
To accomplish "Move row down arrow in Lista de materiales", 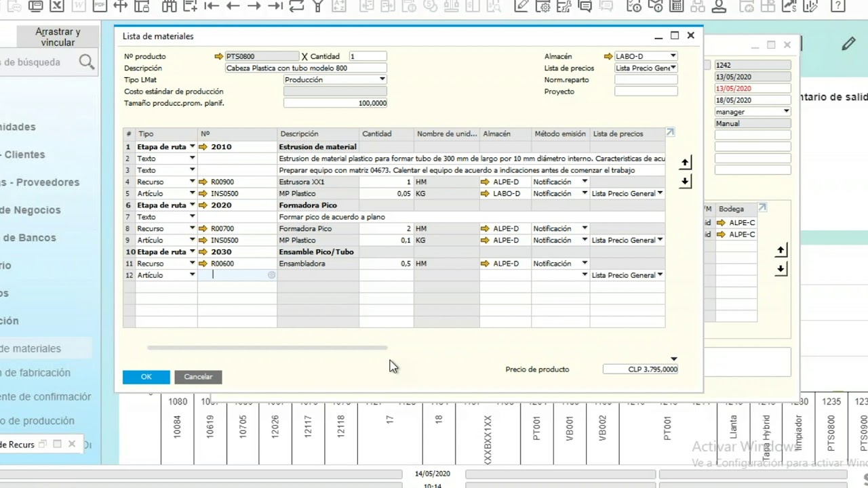I will pyautogui.click(x=685, y=181).
